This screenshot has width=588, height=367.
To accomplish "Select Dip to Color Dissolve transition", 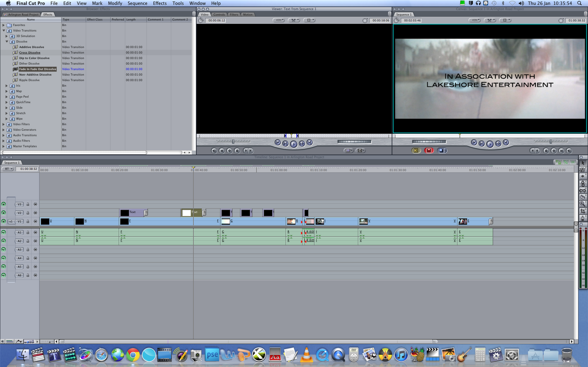I will pos(34,58).
